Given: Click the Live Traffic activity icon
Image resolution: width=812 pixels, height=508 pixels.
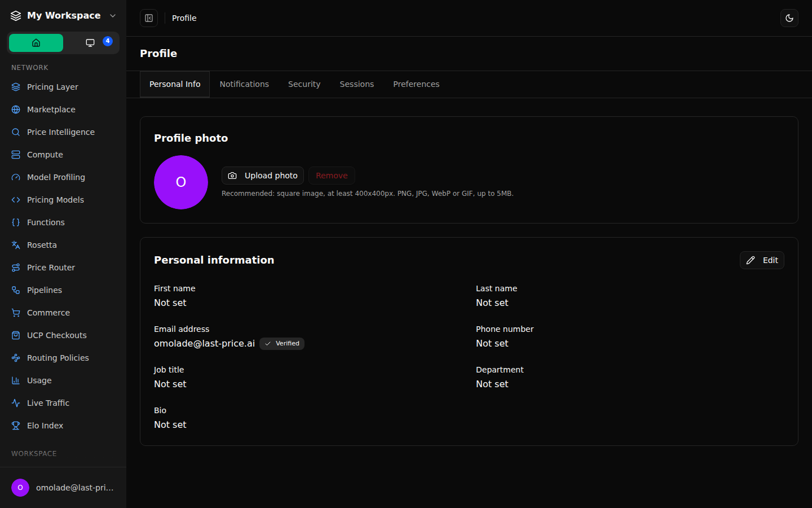Looking at the screenshot, I should 16,403.
